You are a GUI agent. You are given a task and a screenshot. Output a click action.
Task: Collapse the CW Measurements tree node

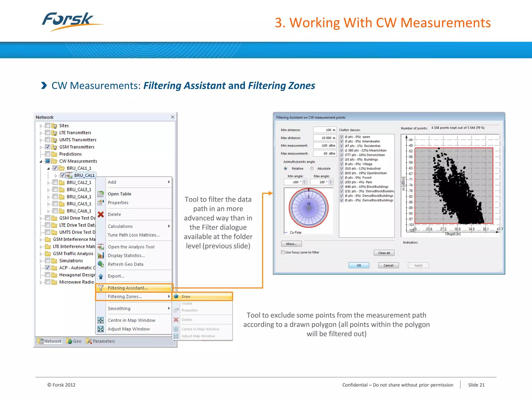(41, 162)
